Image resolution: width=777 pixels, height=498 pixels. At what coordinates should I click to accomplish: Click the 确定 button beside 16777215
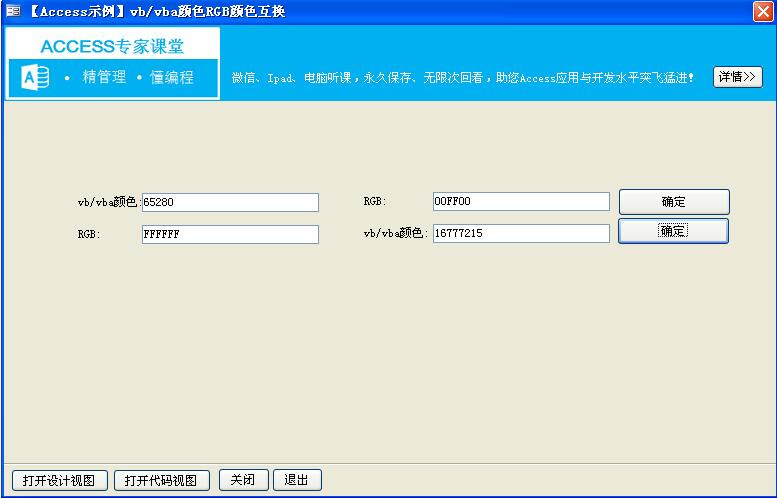tap(673, 231)
